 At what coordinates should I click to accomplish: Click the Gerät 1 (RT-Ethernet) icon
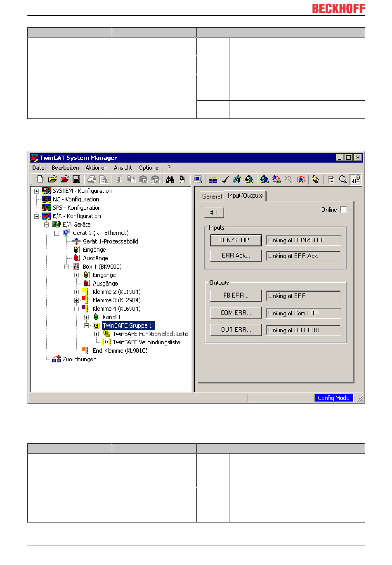click(66, 233)
